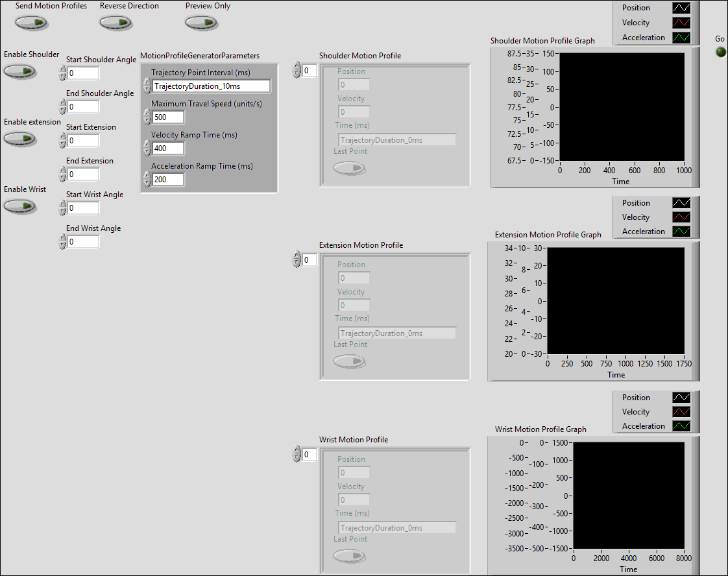Click Wrist graph Velocity legend icon

(x=681, y=412)
